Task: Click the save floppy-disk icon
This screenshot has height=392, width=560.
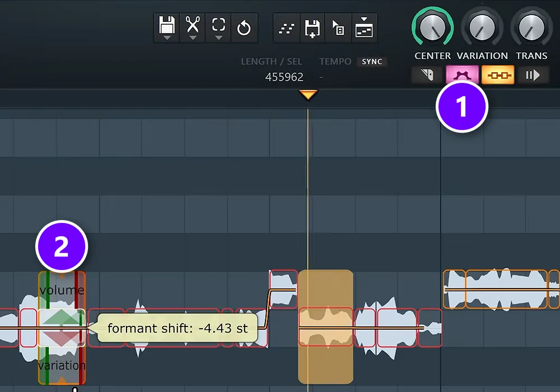Action: (166, 25)
